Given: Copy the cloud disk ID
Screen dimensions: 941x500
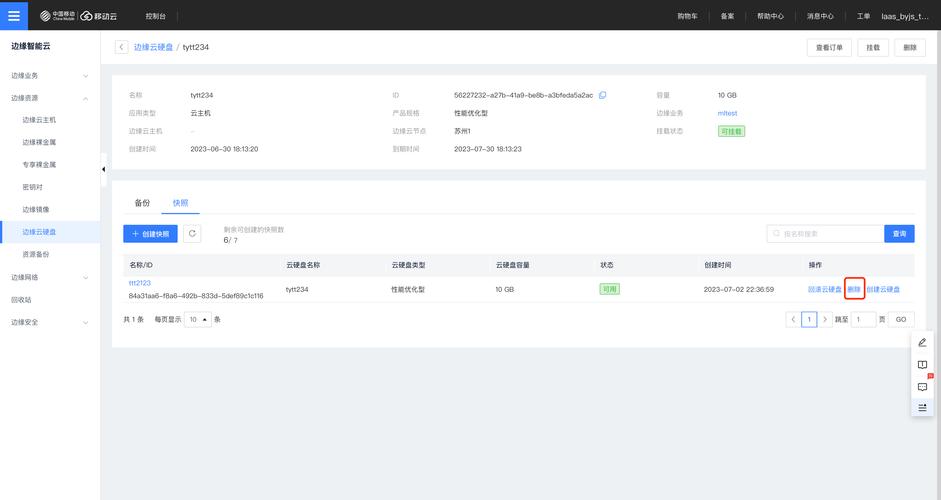Looking at the screenshot, I should pos(603,95).
